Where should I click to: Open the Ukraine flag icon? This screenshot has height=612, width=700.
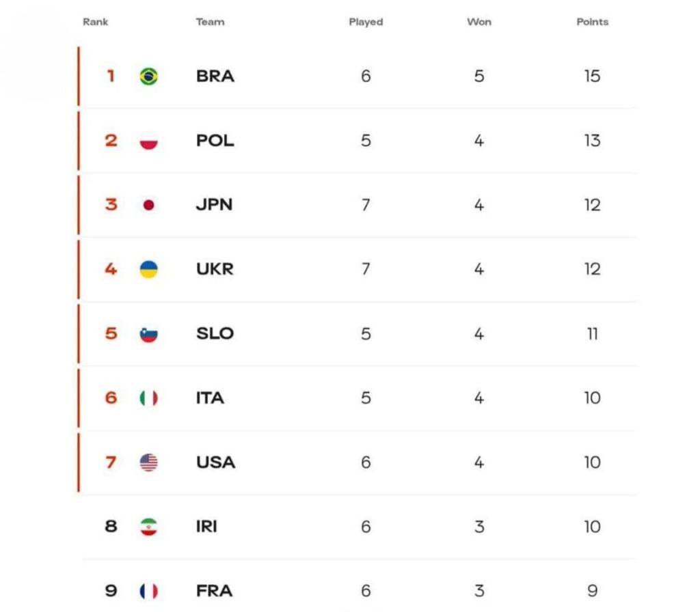coord(148,269)
